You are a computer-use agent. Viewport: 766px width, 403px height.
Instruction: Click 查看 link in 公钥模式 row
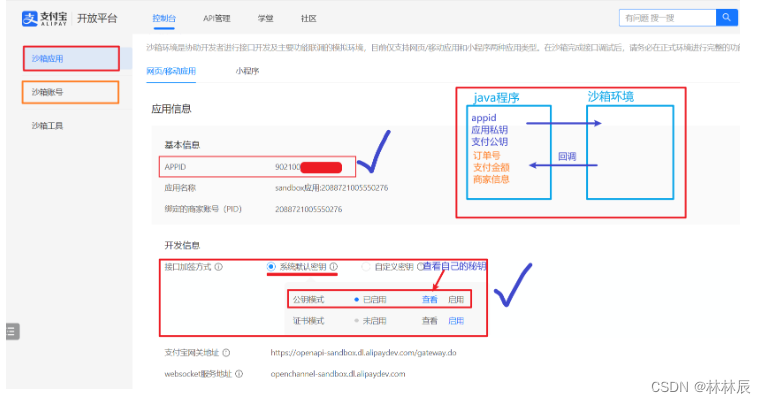pos(430,299)
